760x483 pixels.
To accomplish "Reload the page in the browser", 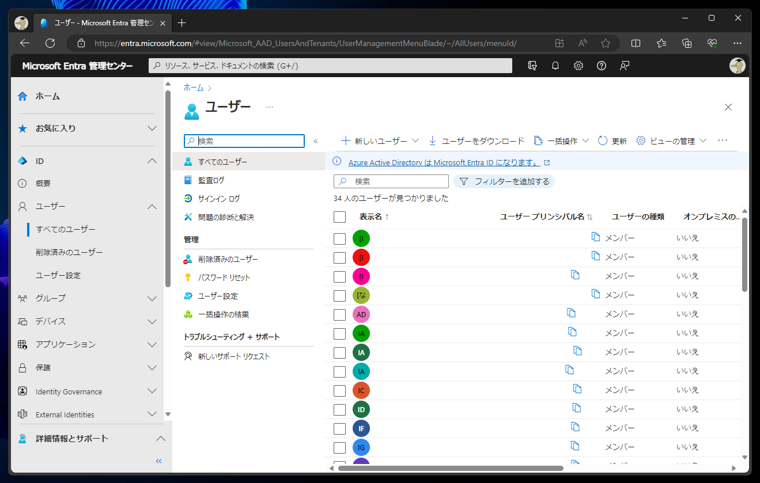I will [50, 43].
